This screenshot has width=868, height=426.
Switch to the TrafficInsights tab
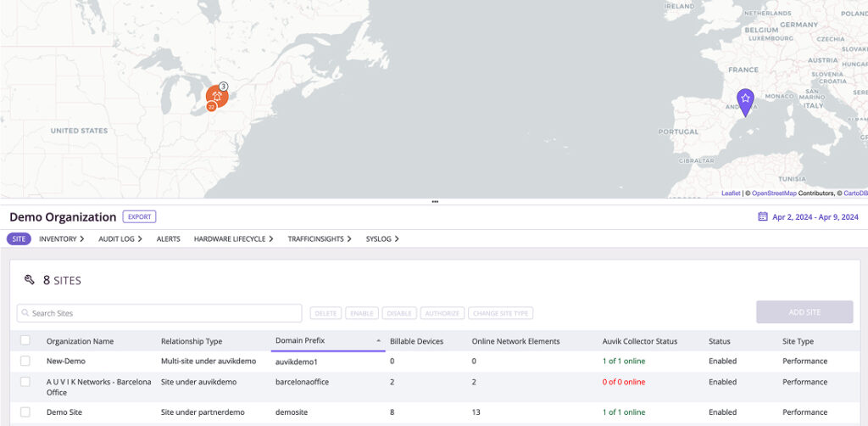pos(315,238)
